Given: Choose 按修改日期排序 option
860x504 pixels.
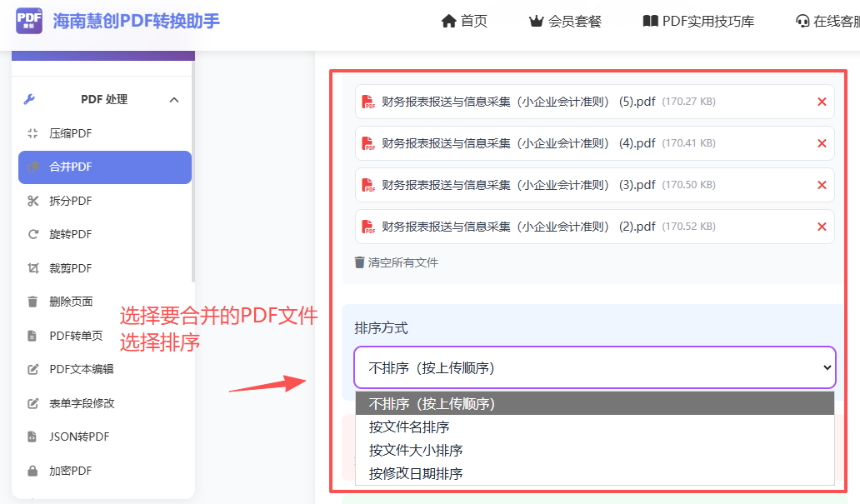Looking at the screenshot, I should (594, 473).
